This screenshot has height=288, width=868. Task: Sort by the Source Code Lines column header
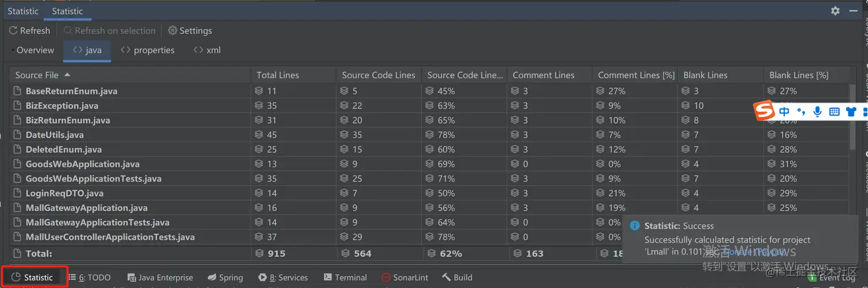(379, 75)
